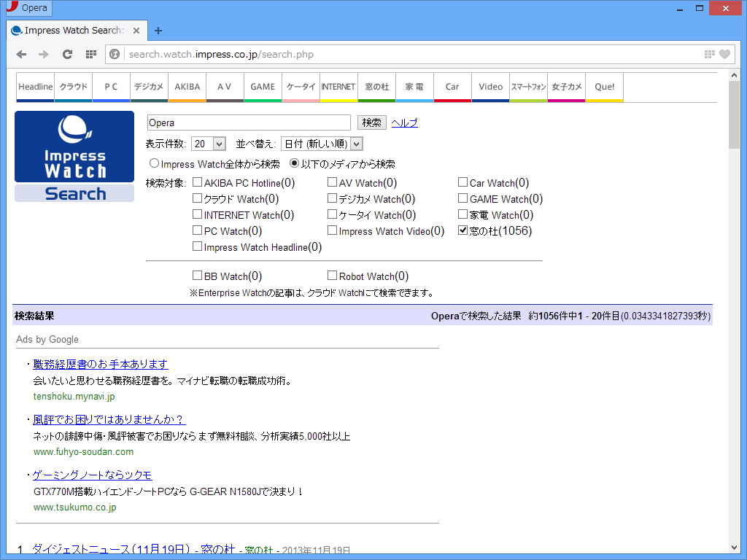
Task: Click the reload page icon
Action: pos(67,54)
